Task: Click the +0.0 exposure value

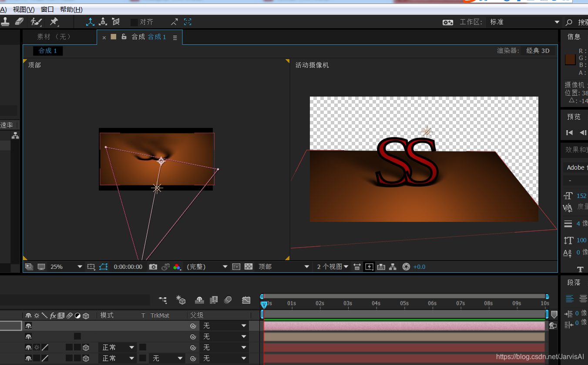Action: [x=419, y=267]
